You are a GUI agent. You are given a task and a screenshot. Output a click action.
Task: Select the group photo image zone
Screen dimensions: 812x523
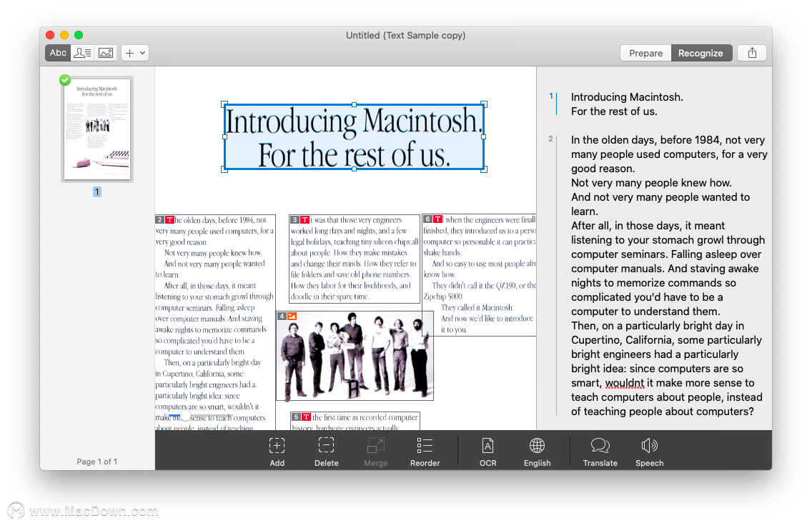[x=355, y=357]
